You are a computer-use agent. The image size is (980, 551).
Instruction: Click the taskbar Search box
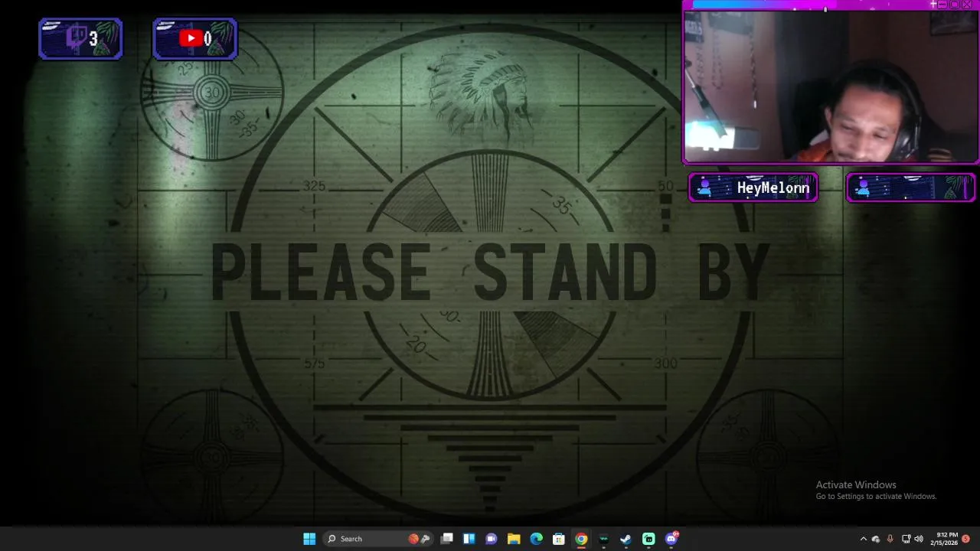pyautogui.click(x=379, y=539)
